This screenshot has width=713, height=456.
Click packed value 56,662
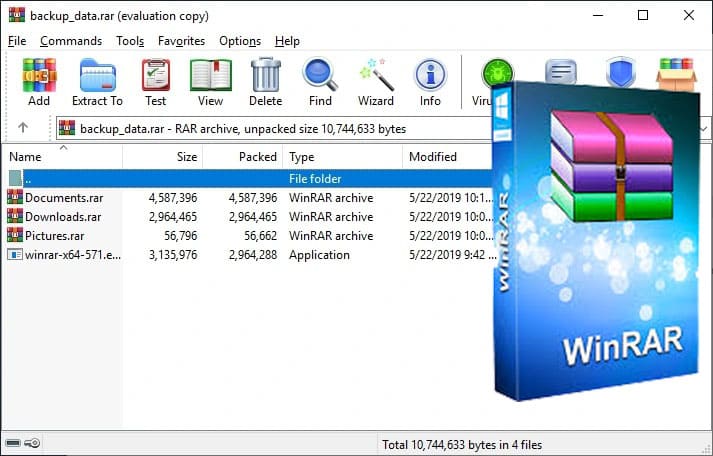point(260,236)
